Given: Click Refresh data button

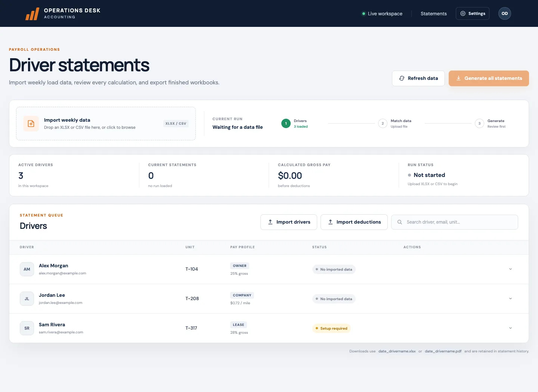Looking at the screenshot, I should tap(418, 78).
